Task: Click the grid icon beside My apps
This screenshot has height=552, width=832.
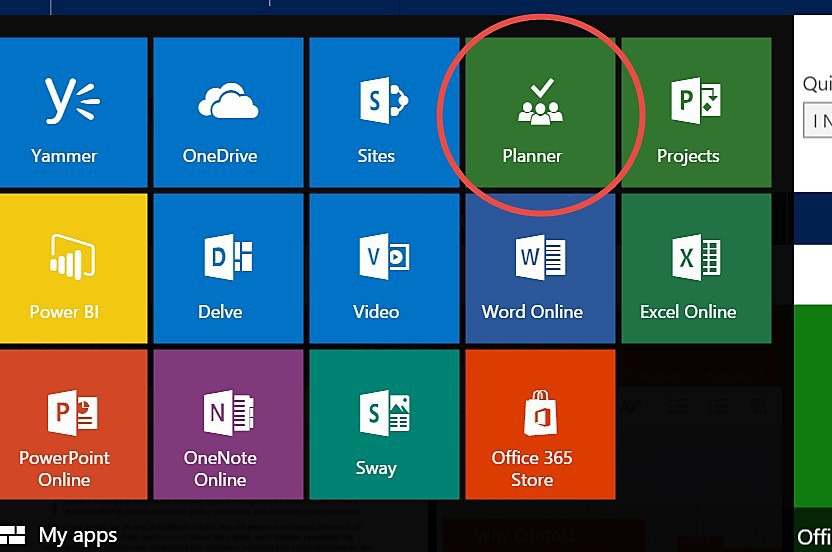Action: point(13,535)
